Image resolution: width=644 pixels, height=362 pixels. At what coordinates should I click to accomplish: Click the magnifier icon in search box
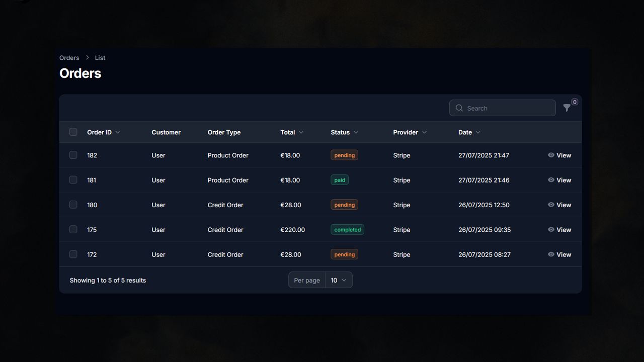tap(459, 108)
